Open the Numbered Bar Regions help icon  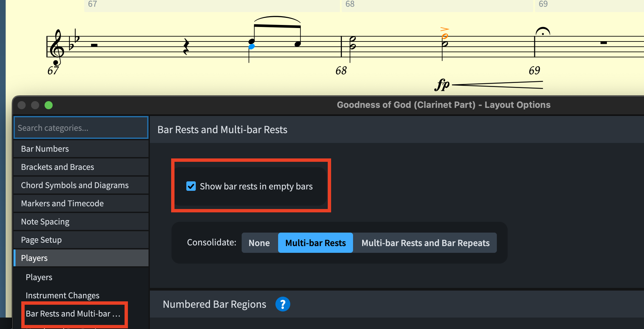click(283, 304)
